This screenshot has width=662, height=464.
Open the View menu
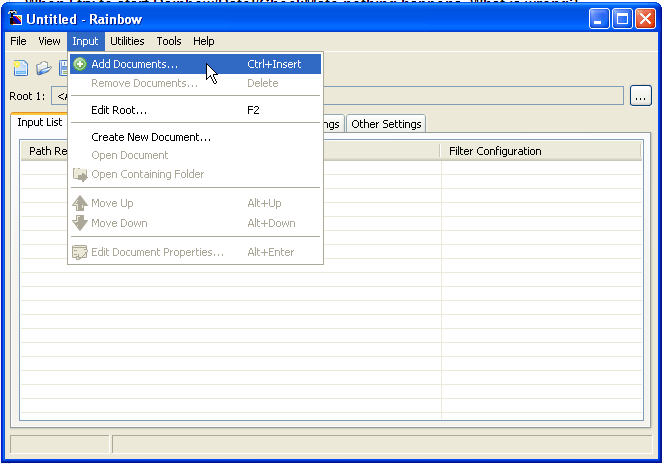[49, 41]
